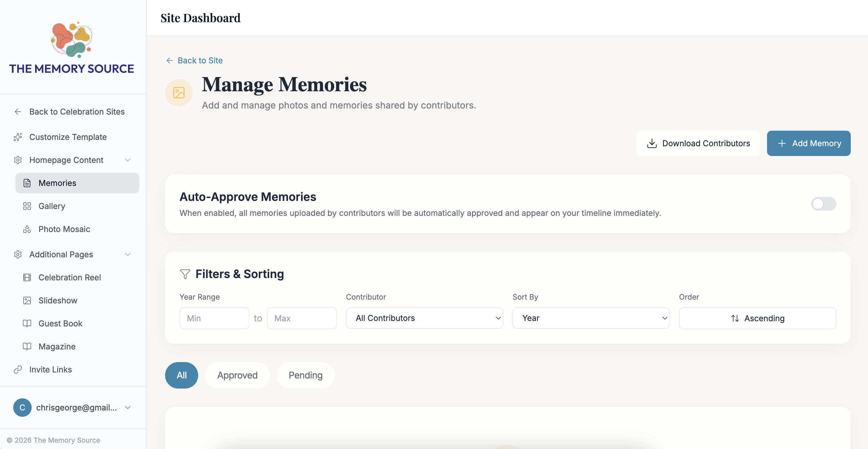The width and height of the screenshot is (868, 449).
Task: Switch to the All memories tab
Action: point(181,375)
